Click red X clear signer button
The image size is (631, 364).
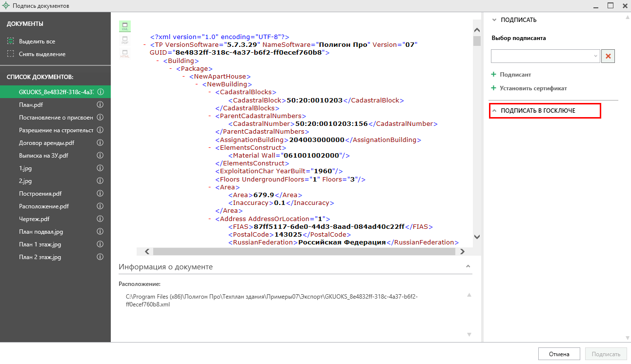tap(608, 56)
